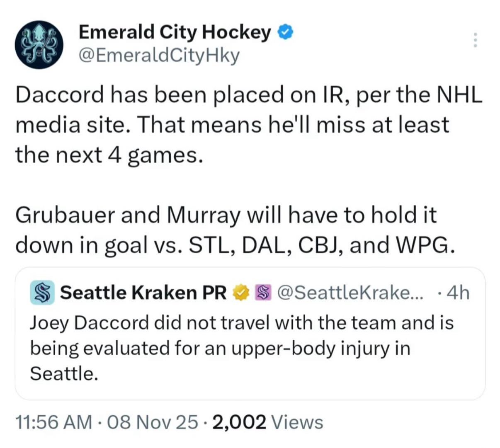500x448 pixels.
Task: Open the Seattle Kraken PR account name
Action: click(x=143, y=293)
